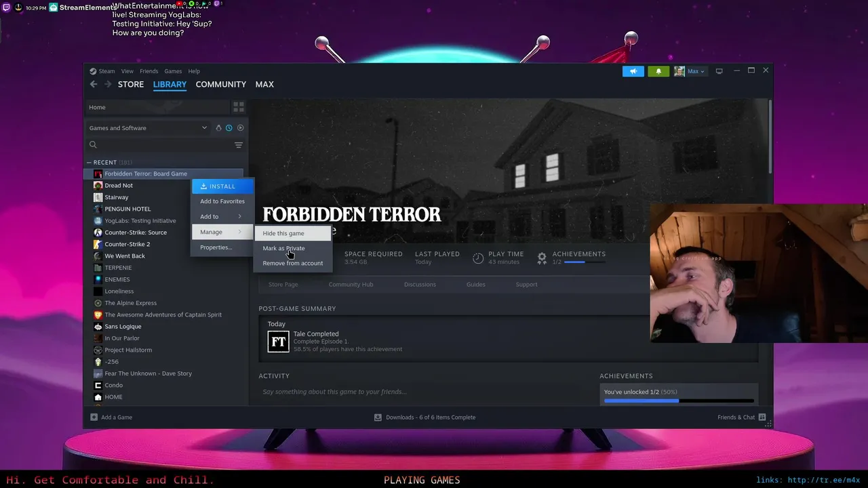The height and width of the screenshot is (488, 868).
Task: Click the StreamElements logo in overlay bar
Action: pos(54,7)
